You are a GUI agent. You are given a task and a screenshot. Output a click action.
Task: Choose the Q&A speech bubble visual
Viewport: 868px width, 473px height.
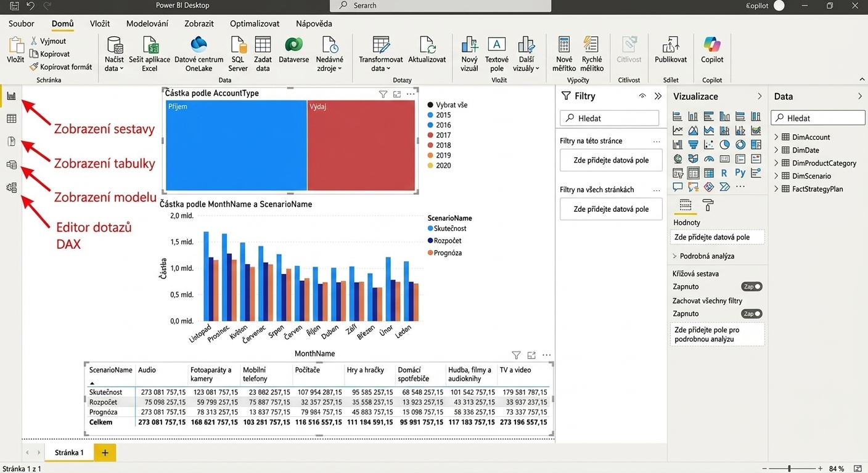[678, 187]
